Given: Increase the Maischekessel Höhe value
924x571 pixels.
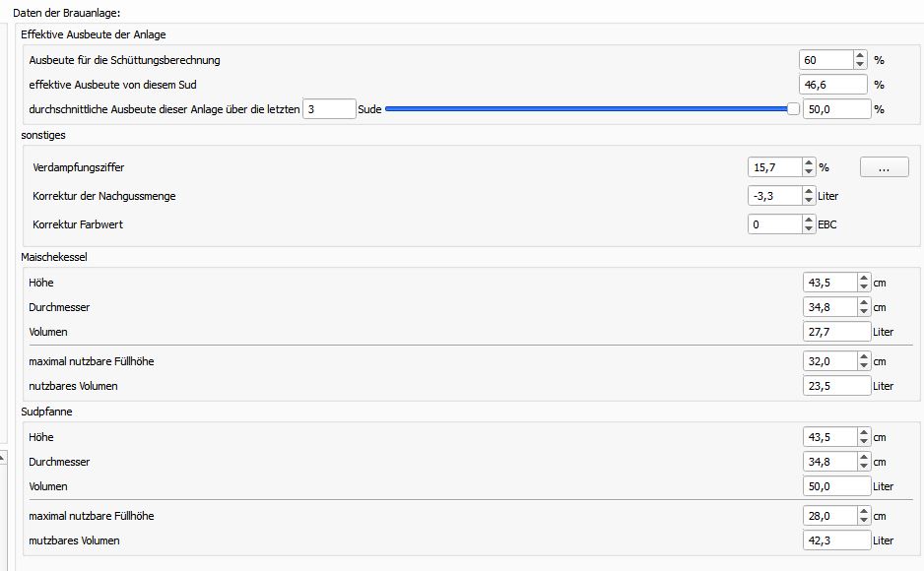Looking at the screenshot, I should [x=864, y=279].
